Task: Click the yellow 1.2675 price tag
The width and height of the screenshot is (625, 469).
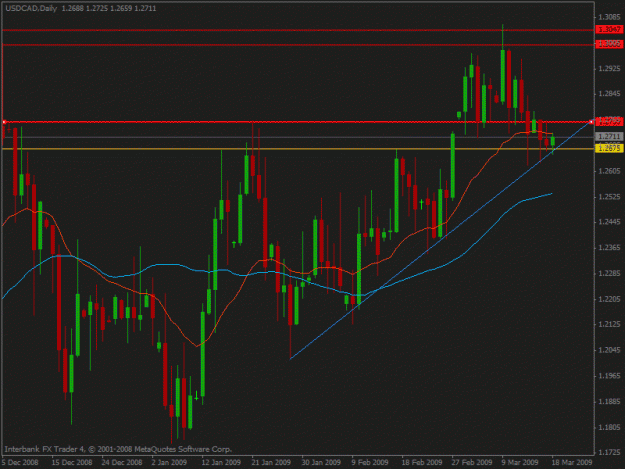Action: pos(609,148)
